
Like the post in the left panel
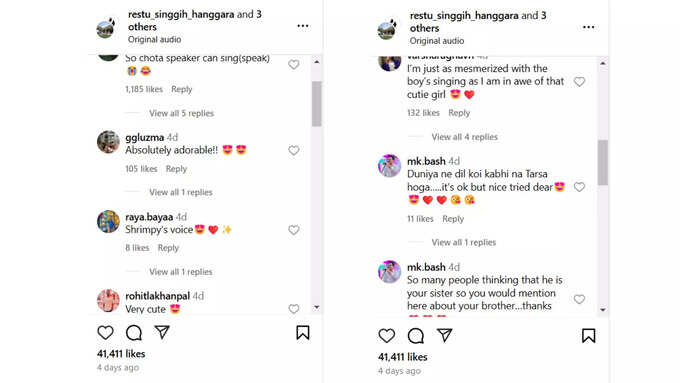(x=105, y=333)
